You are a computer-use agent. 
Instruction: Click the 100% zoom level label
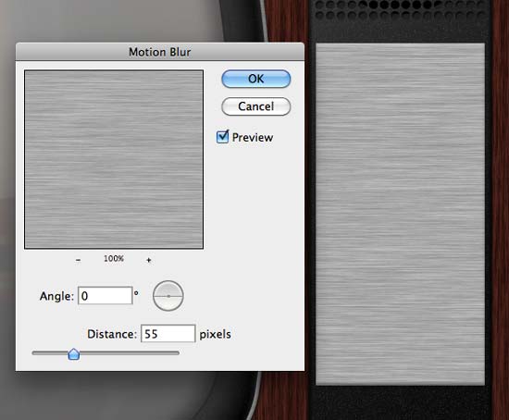point(114,259)
